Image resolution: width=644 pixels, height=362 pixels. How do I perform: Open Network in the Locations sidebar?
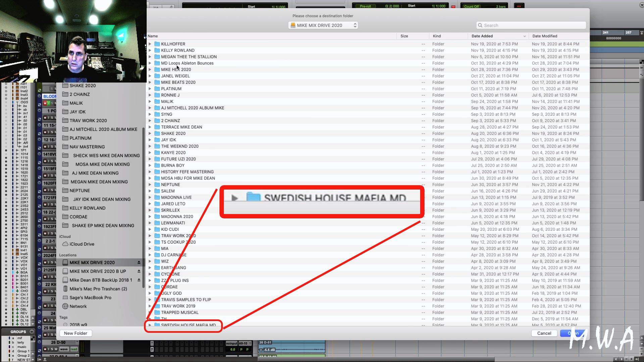pyautogui.click(x=79, y=306)
